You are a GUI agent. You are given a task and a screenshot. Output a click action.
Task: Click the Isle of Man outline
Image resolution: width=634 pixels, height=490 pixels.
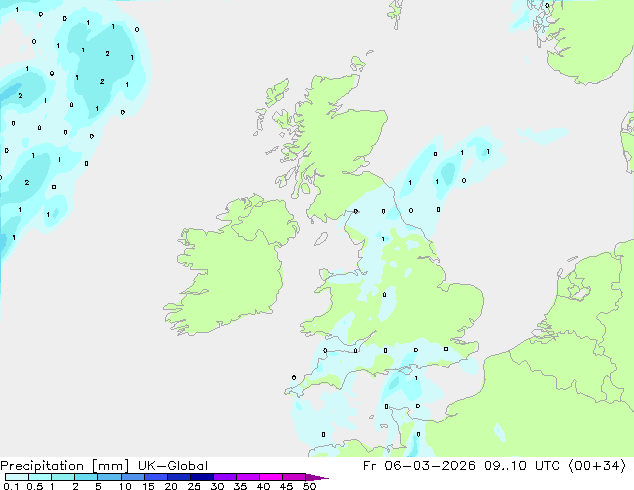(321, 239)
